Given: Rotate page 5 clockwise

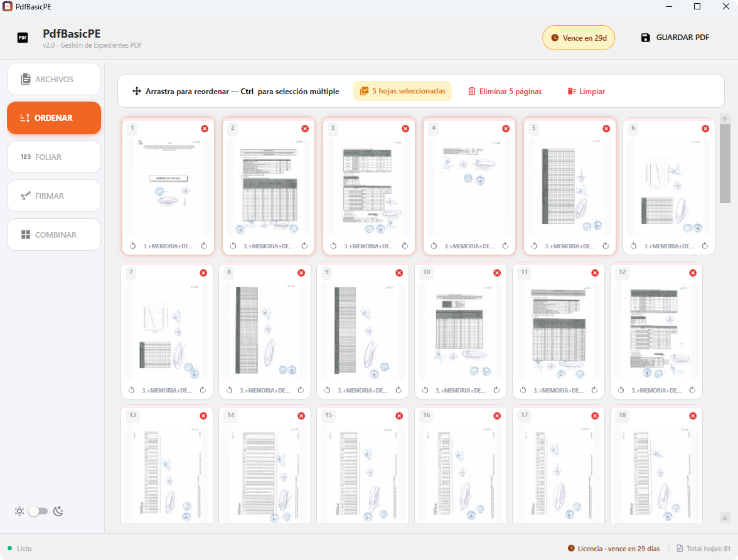Looking at the screenshot, I should pos(606,246).
